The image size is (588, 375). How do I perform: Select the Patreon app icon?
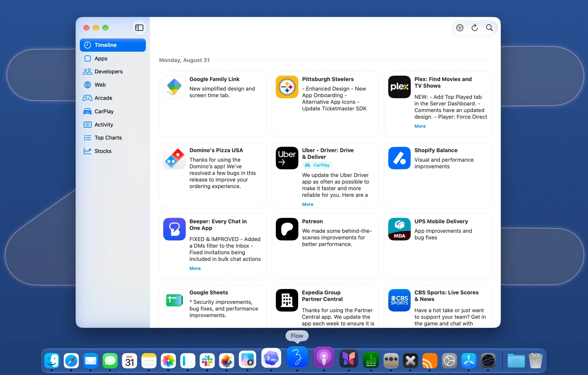[287, 229]
